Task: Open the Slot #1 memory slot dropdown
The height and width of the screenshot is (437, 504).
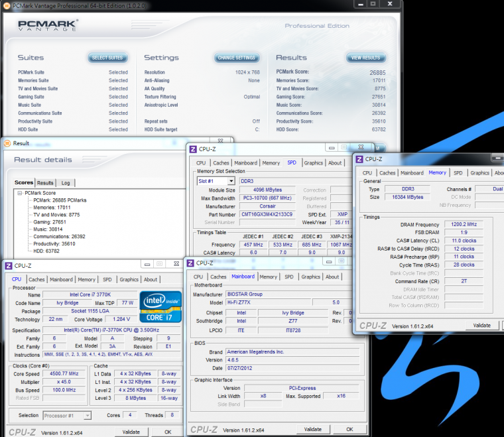Action: coord(231,181)
